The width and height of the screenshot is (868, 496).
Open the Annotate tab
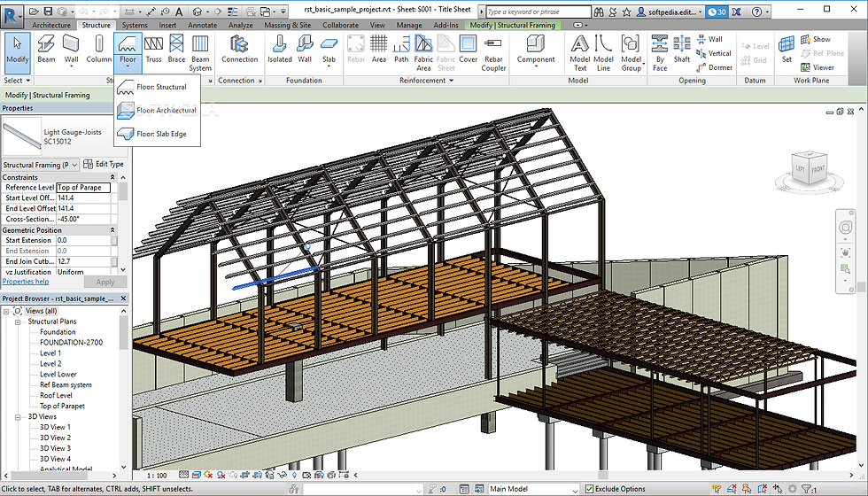click(203, 25)
